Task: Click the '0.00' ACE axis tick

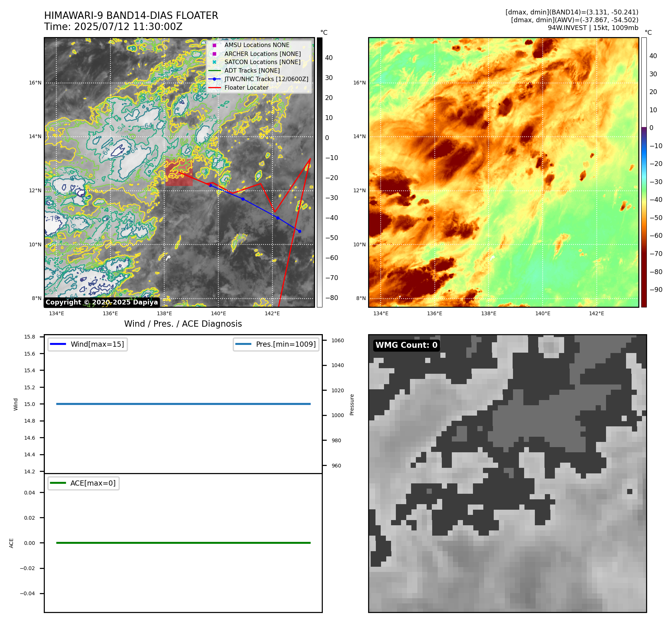Action: 30,543
